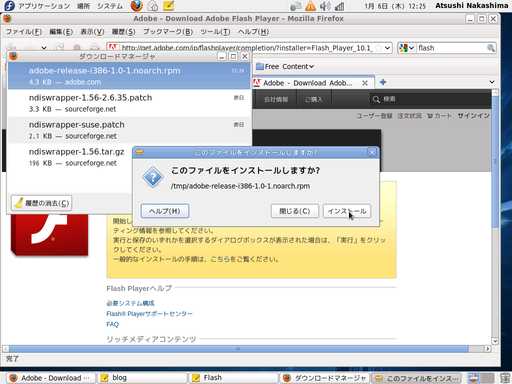Screen dimensions: 512x384
Task: Open the Google search engine selector
Action: tap(406, 48)
